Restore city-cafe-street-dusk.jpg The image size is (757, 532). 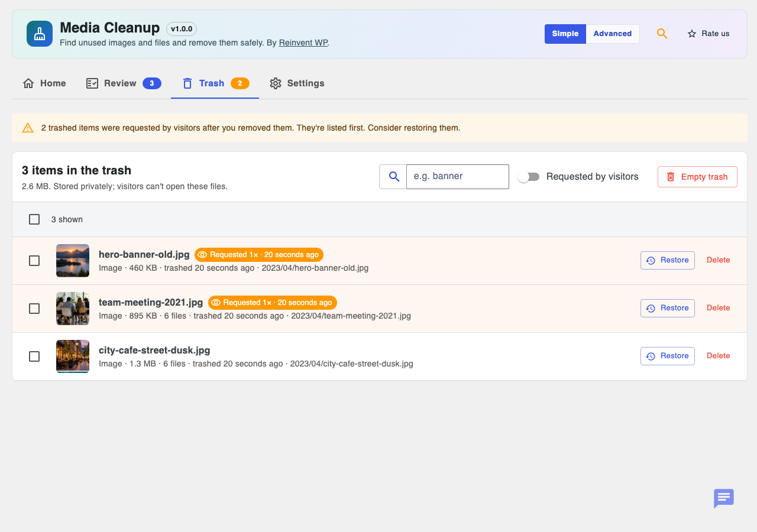tap(668, 356)
